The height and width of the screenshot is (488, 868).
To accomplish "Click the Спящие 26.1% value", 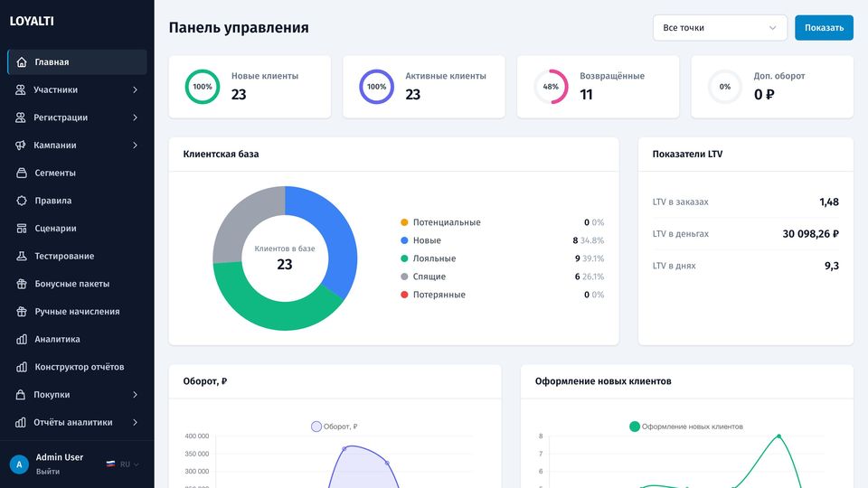I will [593, 277].
